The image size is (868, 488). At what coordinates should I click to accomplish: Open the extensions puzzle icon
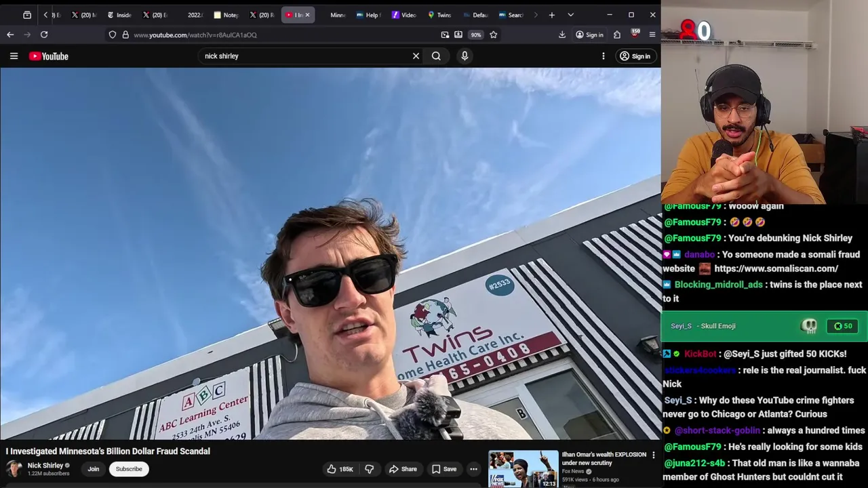(x=617, y=35)
